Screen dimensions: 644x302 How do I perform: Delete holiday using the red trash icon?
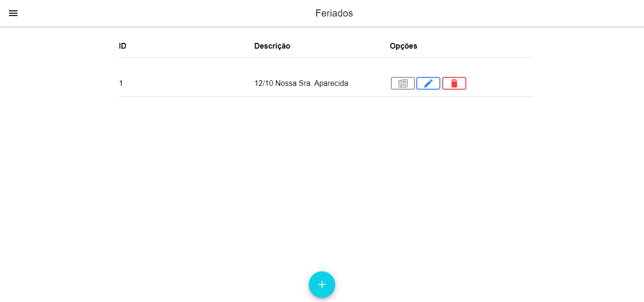[454, 84]
